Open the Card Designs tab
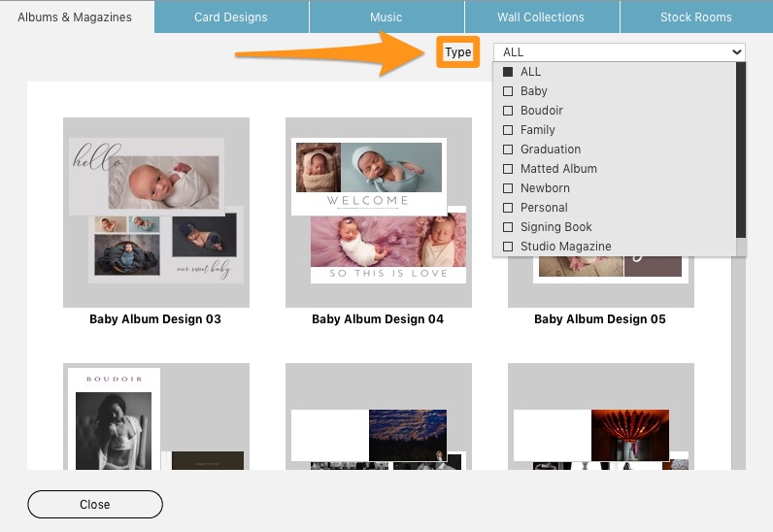 click(231, 17)
